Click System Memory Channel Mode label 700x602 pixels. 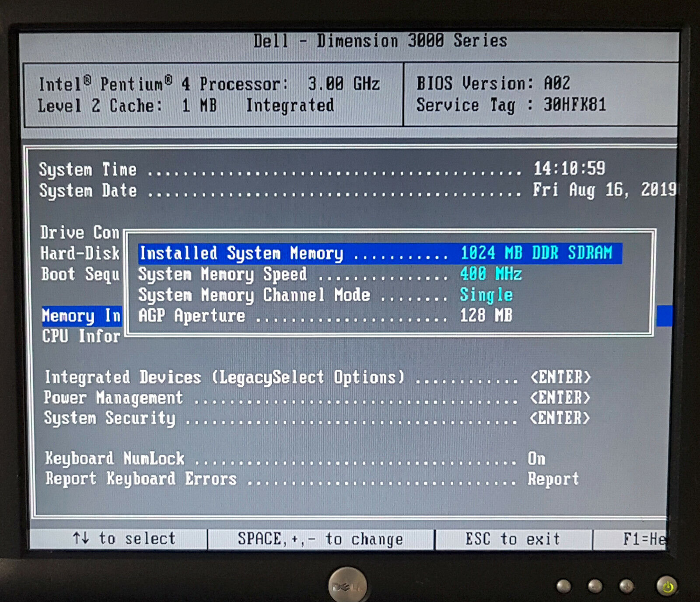[254, 295]
